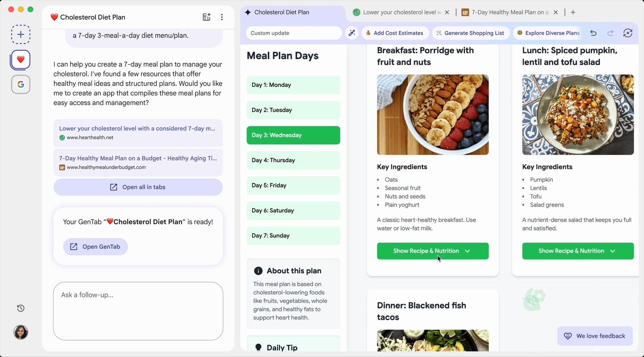
Task: Expand Show Recipe & Nutrition for lunch salad
Action: (x=578, y=251)
